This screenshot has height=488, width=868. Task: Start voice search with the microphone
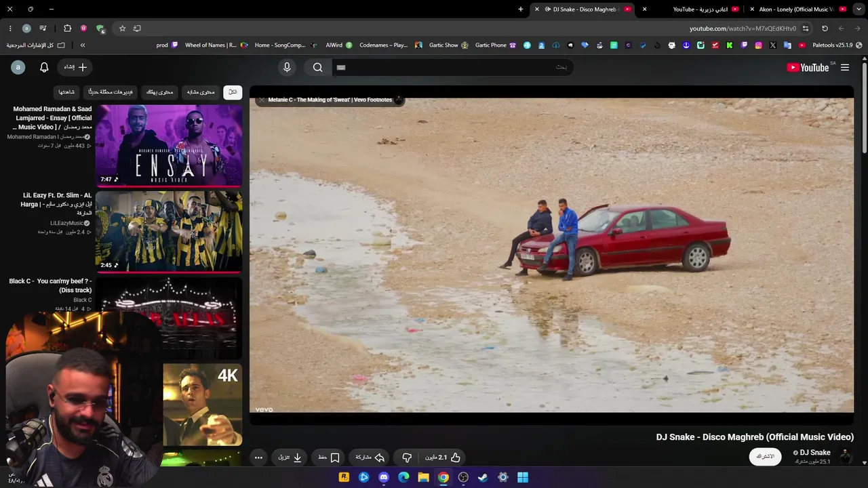pyautogui.click(x=287, y=67)
